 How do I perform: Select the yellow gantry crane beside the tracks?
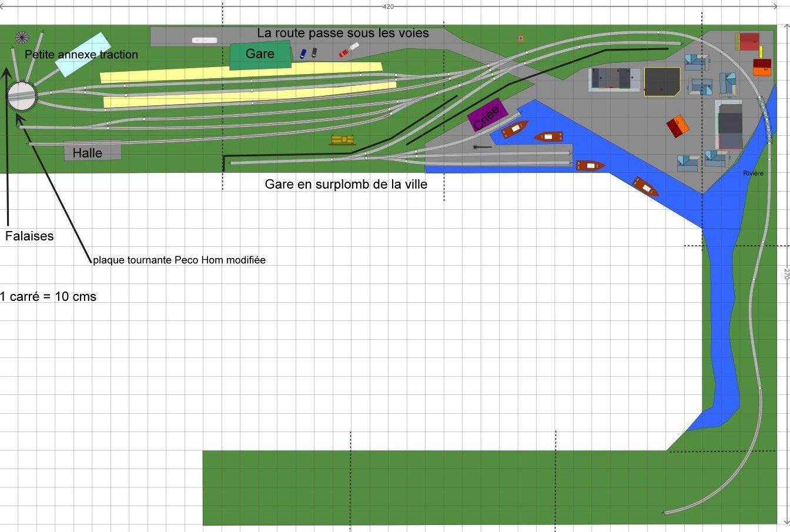(x=343, y=139)
